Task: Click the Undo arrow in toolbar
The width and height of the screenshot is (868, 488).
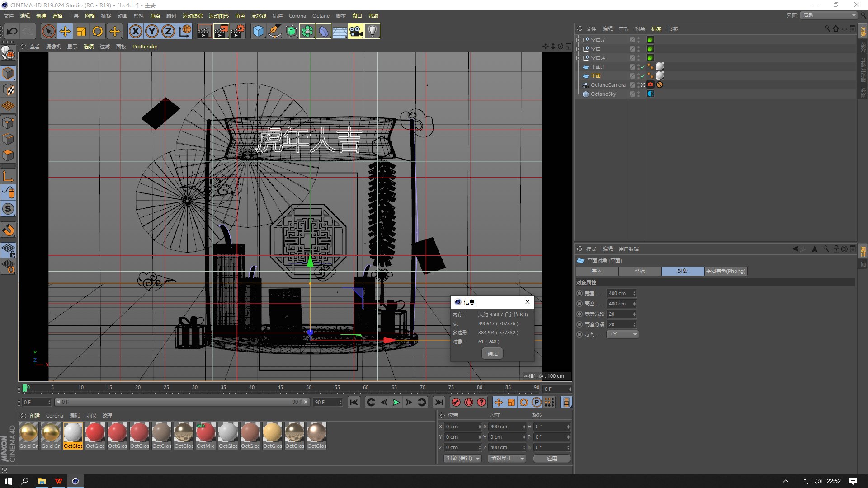Action: pyautogui.click(x=12, y=31)
